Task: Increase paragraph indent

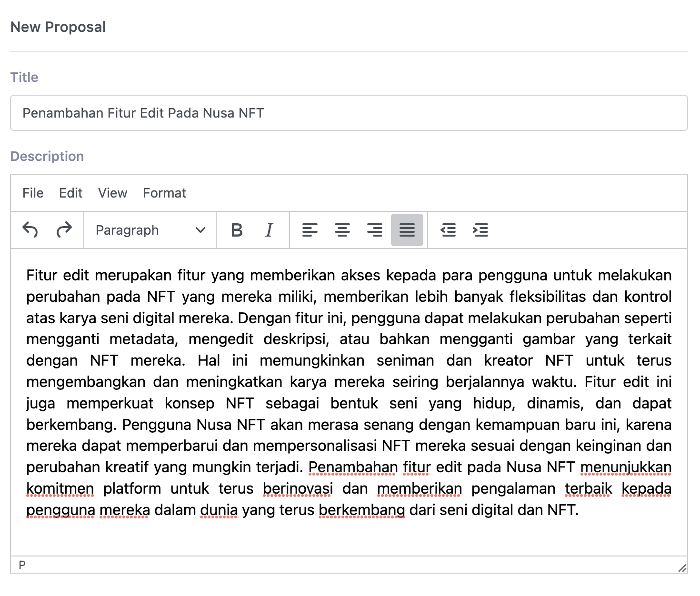Action: [x=480, y=230]
